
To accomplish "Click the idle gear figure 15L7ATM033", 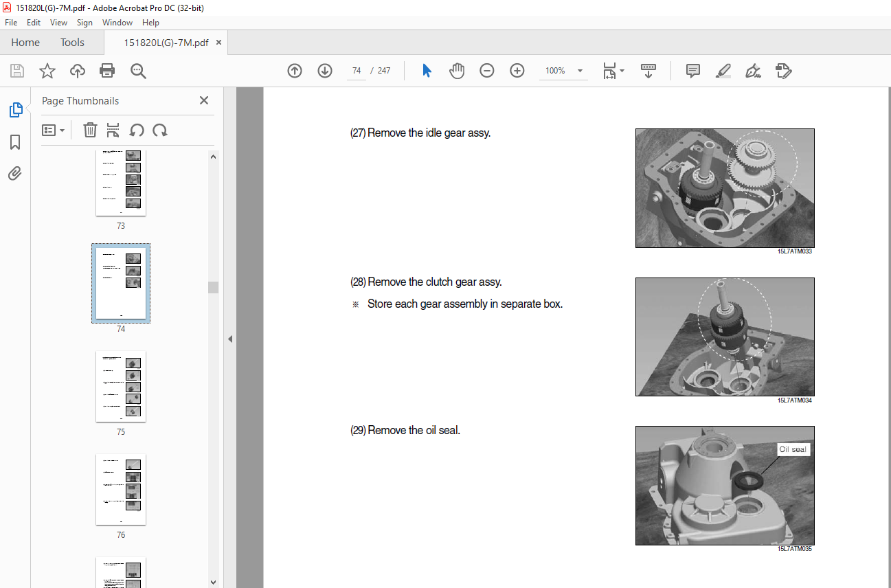I will pos(725,188).
